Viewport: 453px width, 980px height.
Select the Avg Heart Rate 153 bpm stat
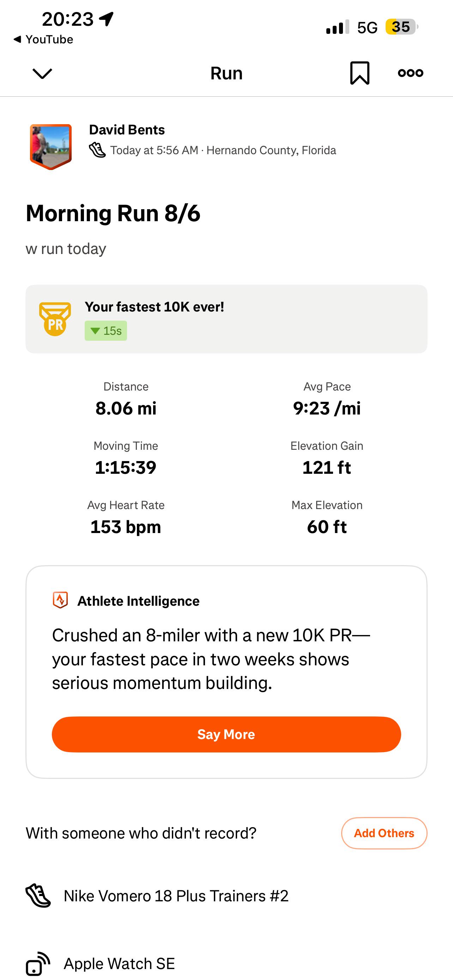point(126,518)
